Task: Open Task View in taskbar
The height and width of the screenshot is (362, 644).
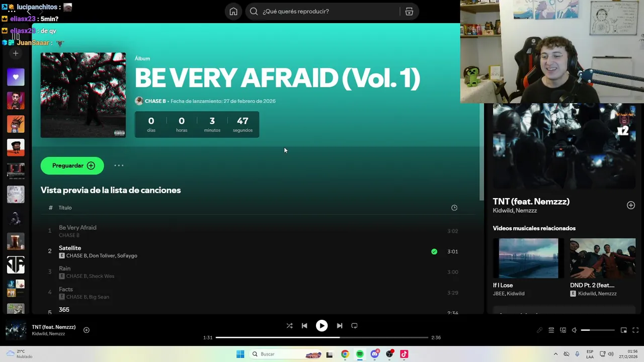Action: (x=330, y=354)
